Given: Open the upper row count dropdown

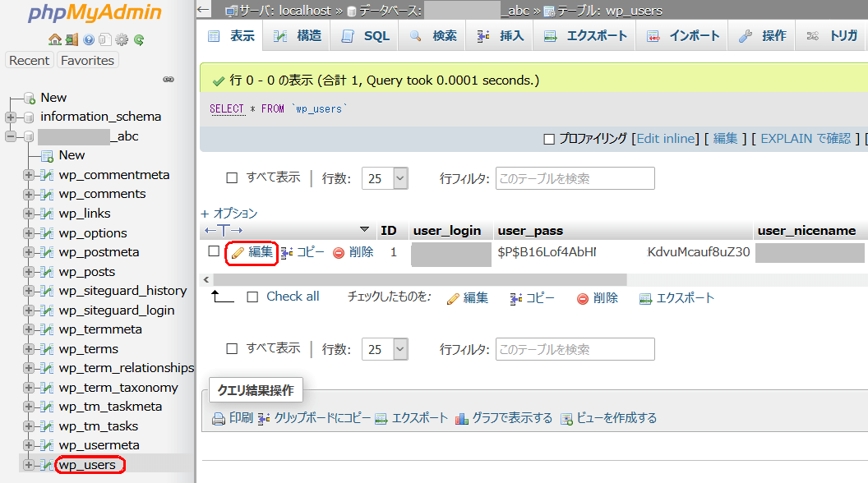Looking at the screenshot, I should click(x=385, y=178).
